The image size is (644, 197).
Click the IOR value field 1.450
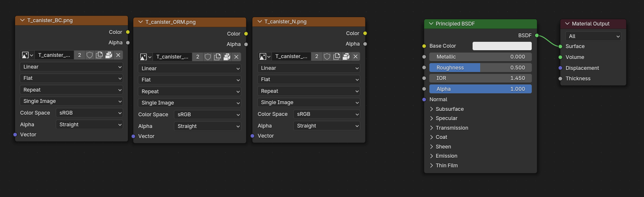click(x=480, y=78)
